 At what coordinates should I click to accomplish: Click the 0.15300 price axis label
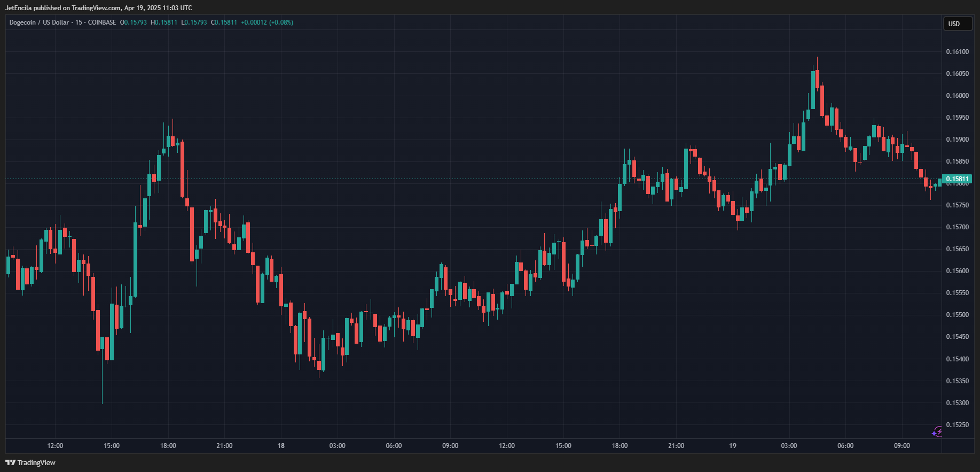957,403
